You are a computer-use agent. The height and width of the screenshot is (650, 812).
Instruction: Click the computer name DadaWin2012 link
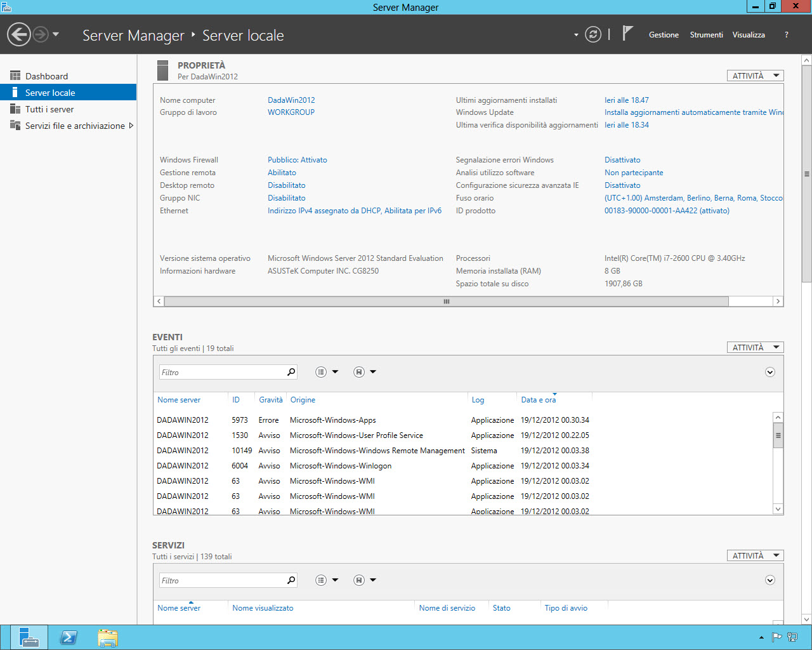pos(291,100)
